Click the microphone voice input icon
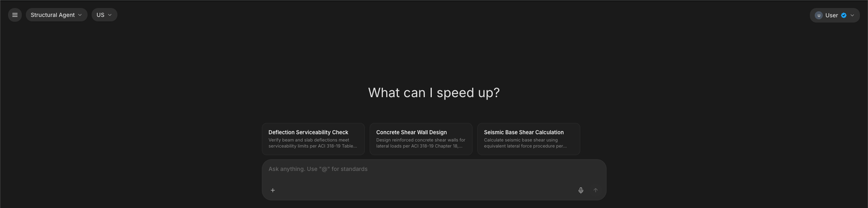The width and height of the screenshot is (868, 208). pyautogui.click(x=580, y=190)
